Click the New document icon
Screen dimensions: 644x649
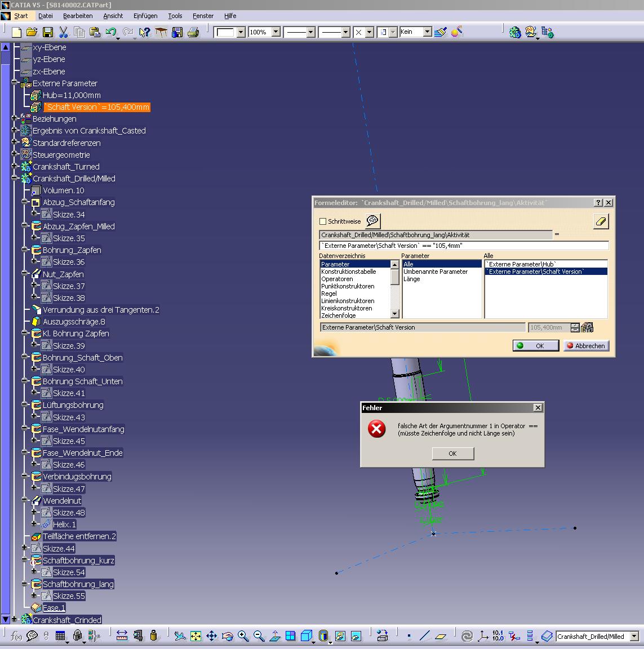(16, 32)
